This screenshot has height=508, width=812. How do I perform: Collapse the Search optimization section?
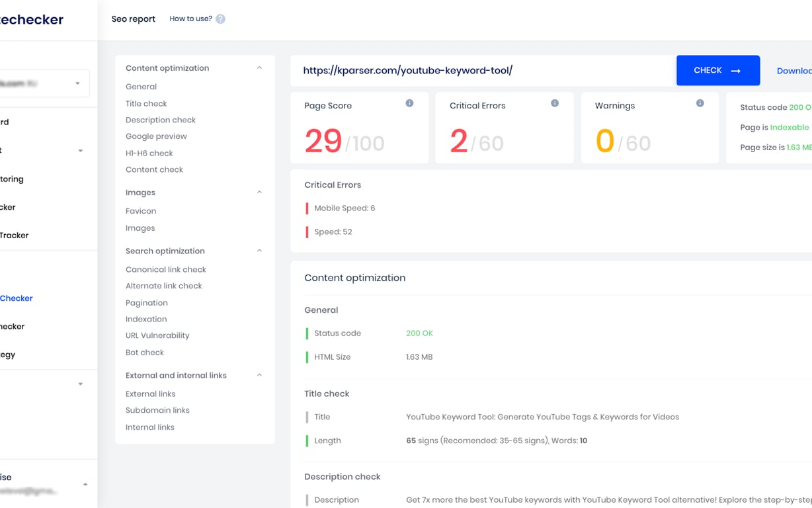(259, 251)
